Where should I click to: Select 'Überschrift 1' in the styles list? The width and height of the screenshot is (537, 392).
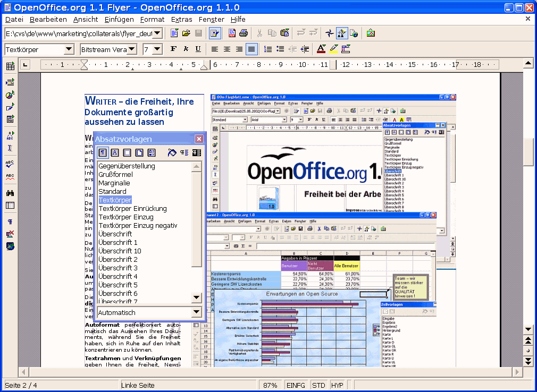click(118, 242)
